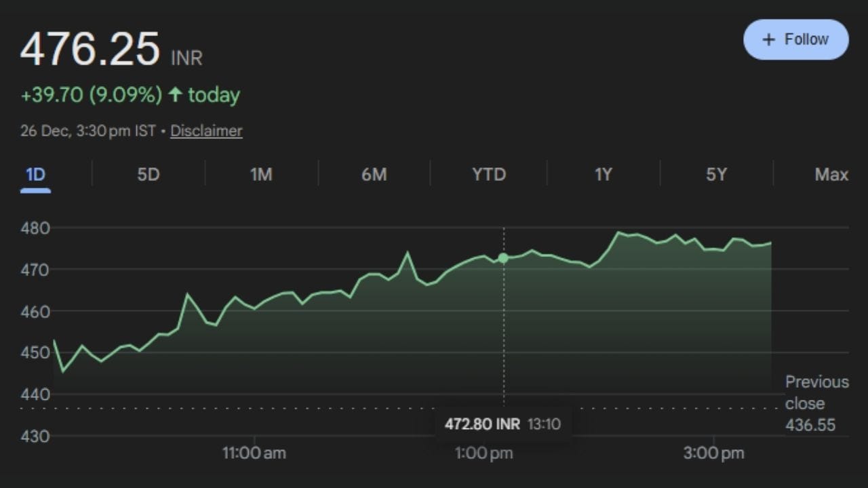
Task: Click the 1:00 pm time axis label
Action: pos(484,453)
